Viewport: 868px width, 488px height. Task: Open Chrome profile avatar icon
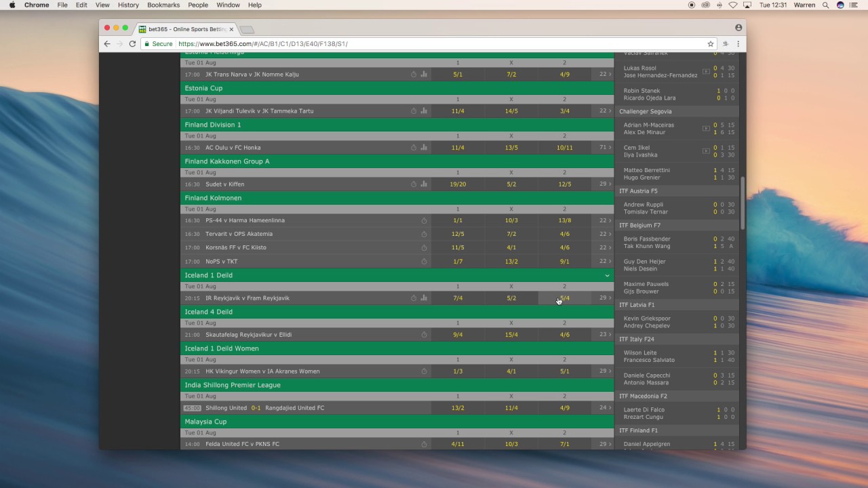pyautogui.click(x=738, y=28)
